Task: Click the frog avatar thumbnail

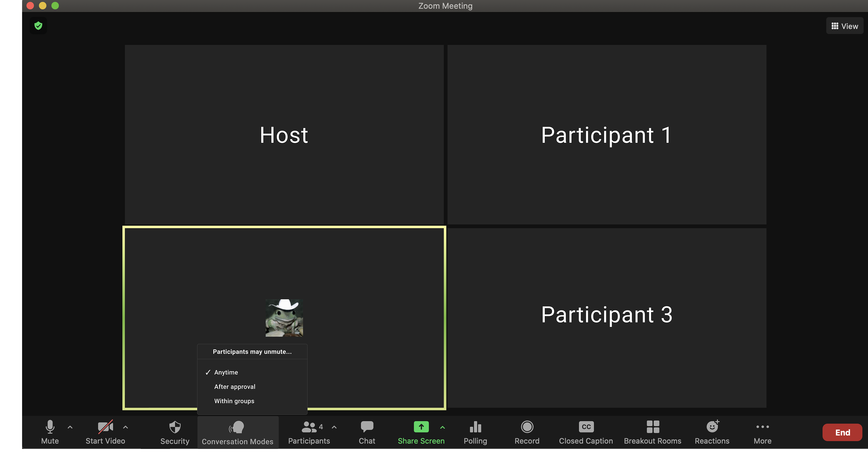Action: tap(284, 318)
